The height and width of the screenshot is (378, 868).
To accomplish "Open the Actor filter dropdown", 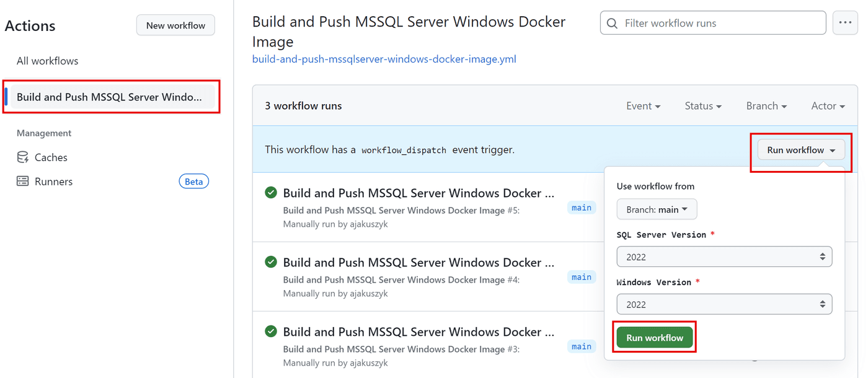I will pos(827,105).
